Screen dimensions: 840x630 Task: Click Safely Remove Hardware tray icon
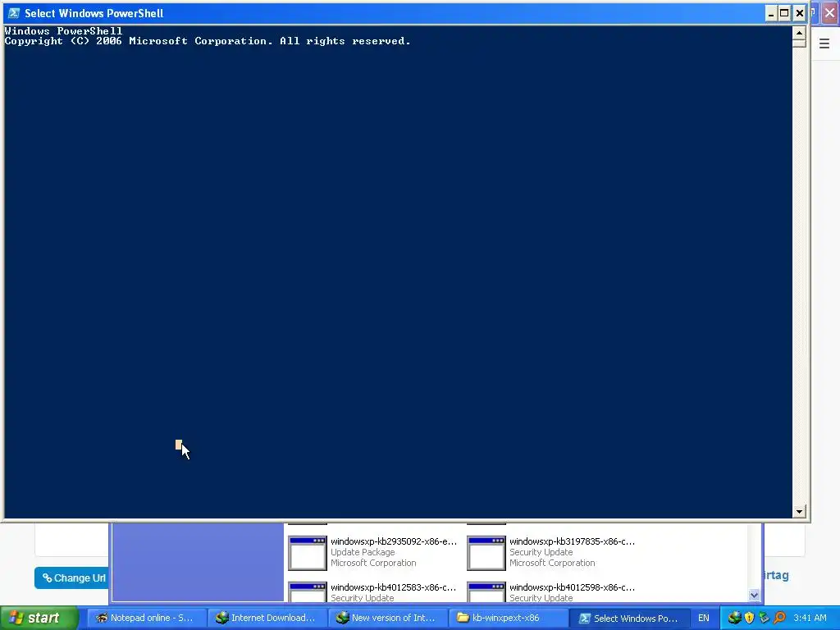(x=764, y=619)
